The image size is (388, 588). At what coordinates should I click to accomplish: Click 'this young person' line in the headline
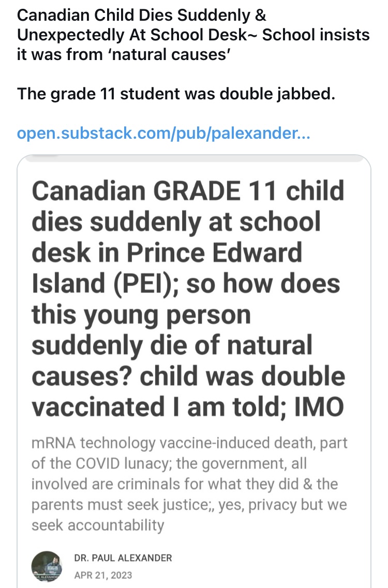(141, 315)
